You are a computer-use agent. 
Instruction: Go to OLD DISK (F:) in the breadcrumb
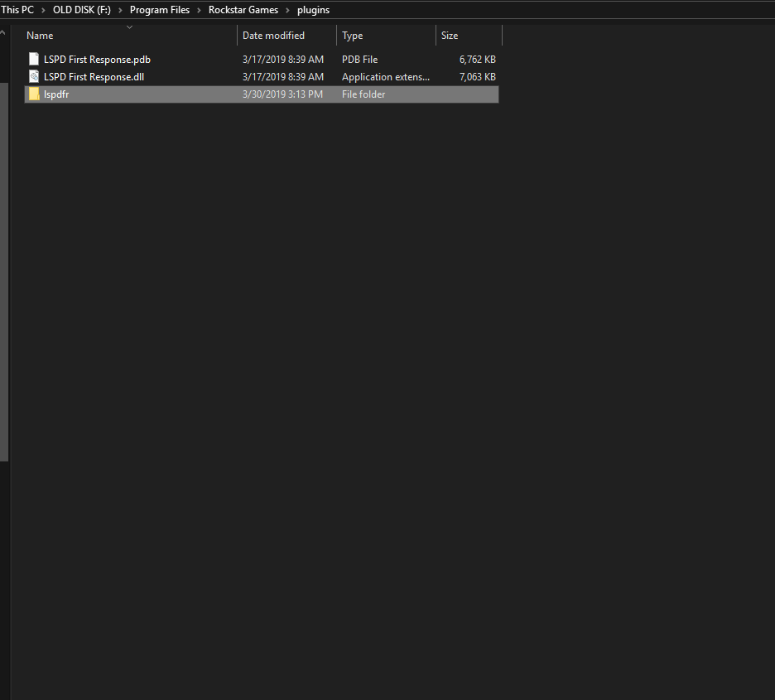point(81,10)
